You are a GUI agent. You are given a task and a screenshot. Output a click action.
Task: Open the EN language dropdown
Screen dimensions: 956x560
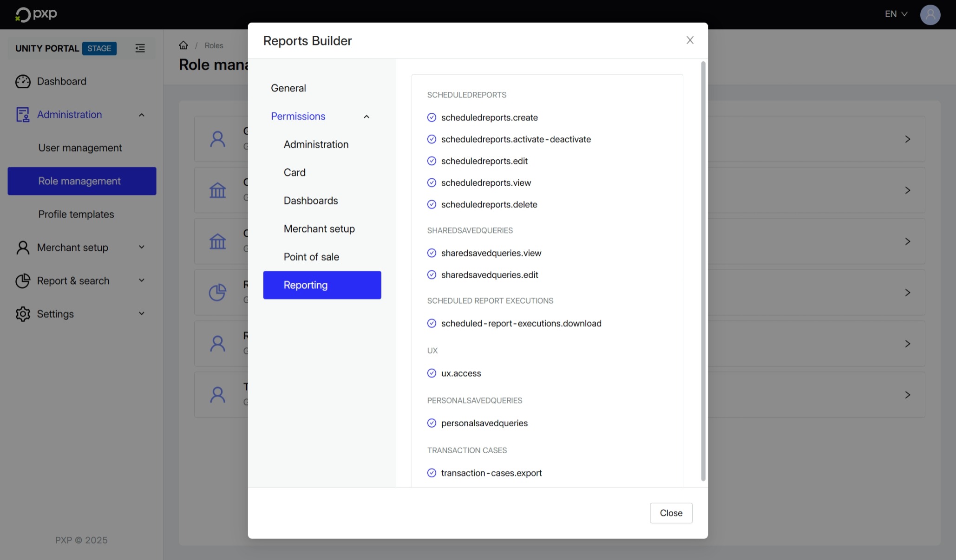(896, 14)
